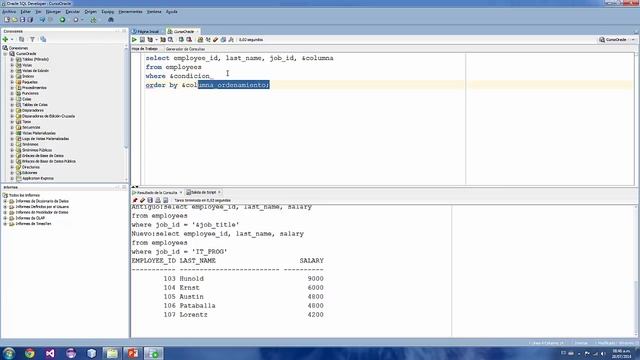The height and width of the screenshot is (360, 640).
Task: Add a new connection with the green plus
Action: pyautogui.click(x=5, y=39)
